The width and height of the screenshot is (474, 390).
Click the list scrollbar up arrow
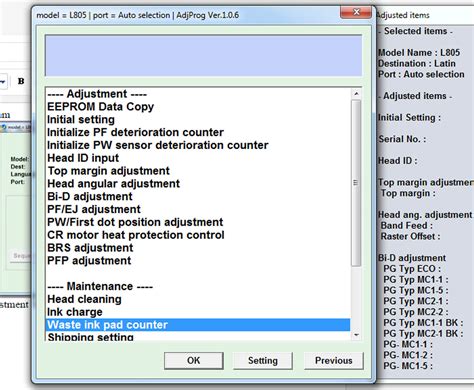click(356, 94)
